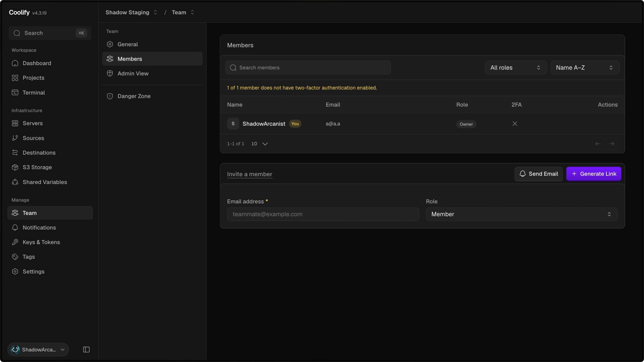Screen dimensions: 644x362
Task: Click the 1-1 of 1 pagination text
Action: (x=235, y=144)
